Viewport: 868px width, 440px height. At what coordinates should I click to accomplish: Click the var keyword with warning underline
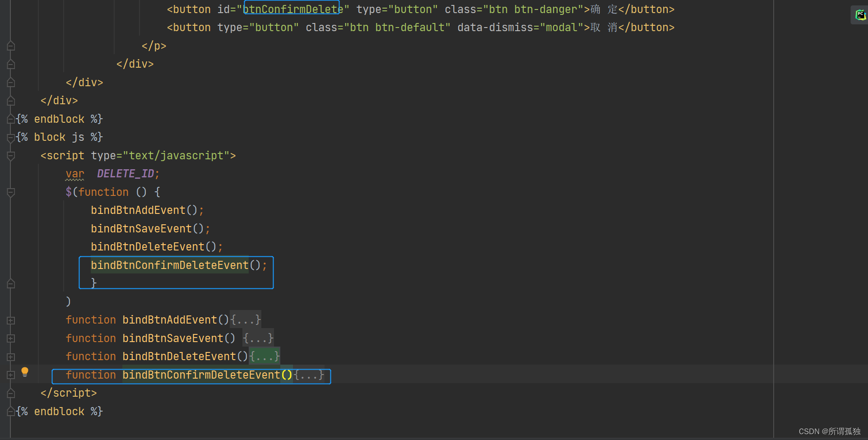pos(75,174)
